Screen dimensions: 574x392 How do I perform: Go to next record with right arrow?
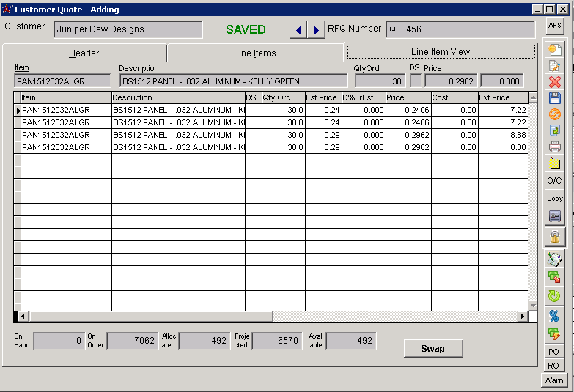pyautogui.click(x=315, y=30)
